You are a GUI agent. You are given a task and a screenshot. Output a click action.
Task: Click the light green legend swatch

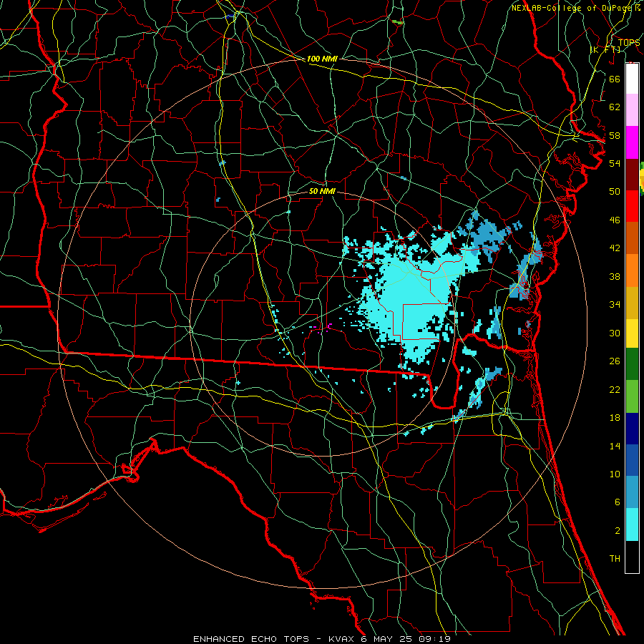(632, 396)
